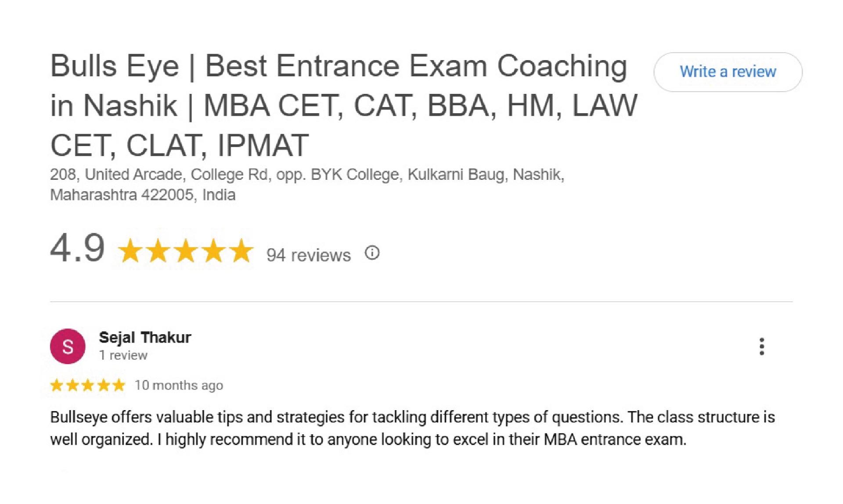Click the 1 review text under Sejal Thakur

(123, 355)
